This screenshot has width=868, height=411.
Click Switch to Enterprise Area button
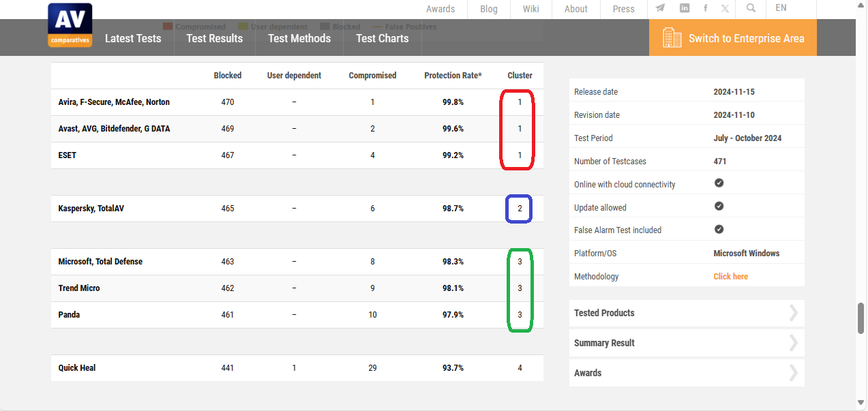coord(733,38)
